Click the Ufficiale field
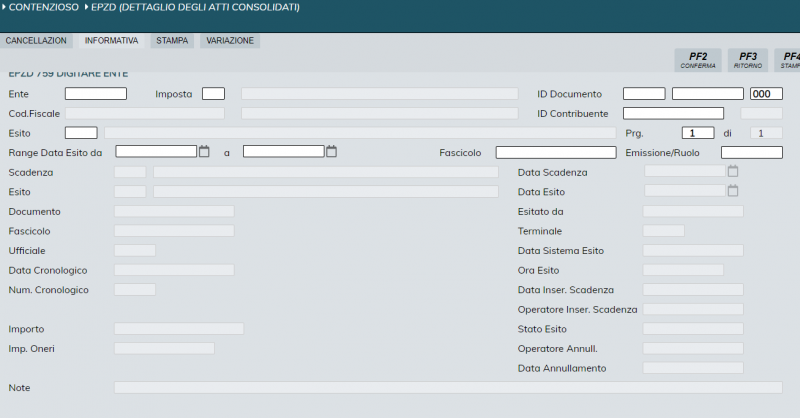The height and width of the screenshot is (418, 800). [135, 251]
